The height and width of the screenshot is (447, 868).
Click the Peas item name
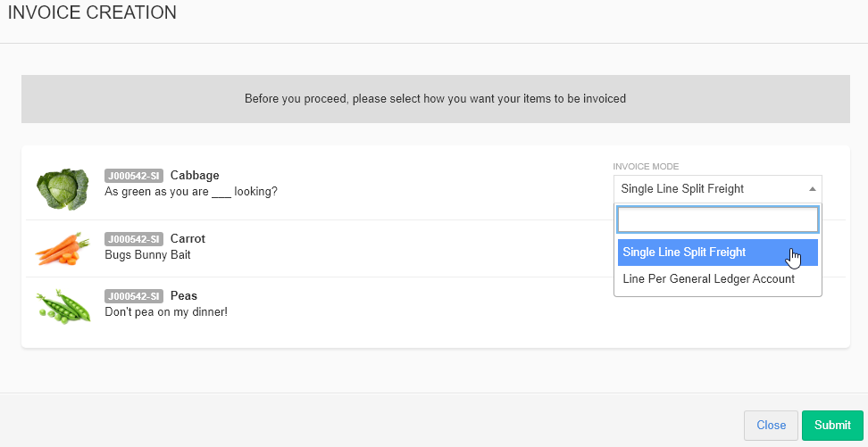coord(184,296)
